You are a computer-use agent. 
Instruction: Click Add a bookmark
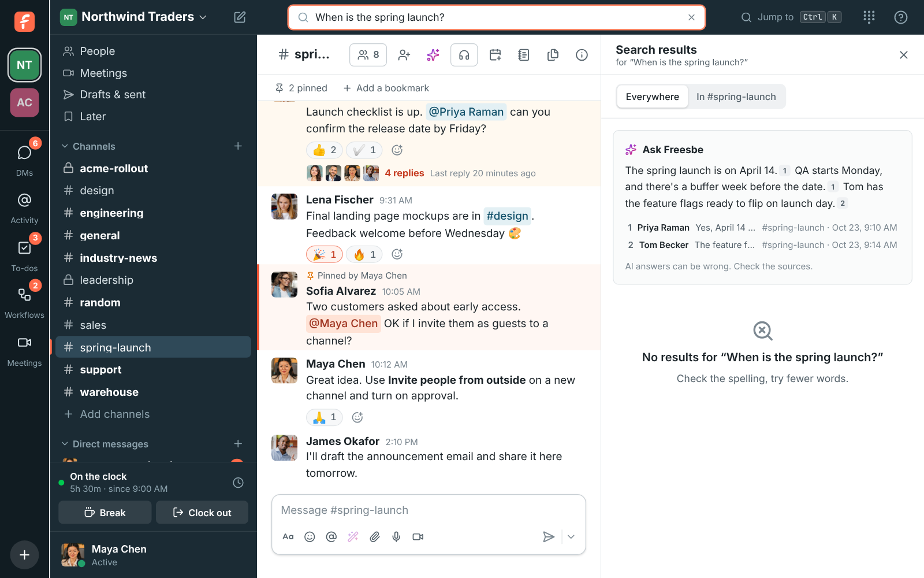(386, 88)
